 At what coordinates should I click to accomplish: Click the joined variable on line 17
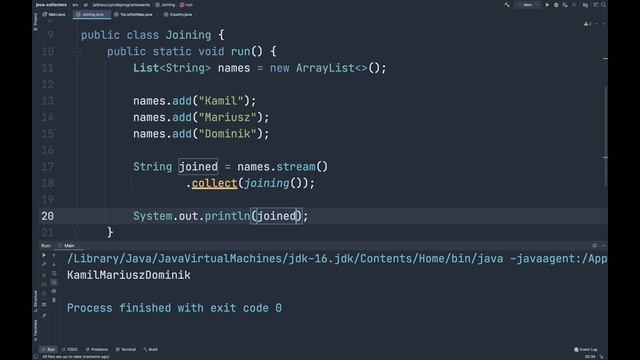(198, 167)
